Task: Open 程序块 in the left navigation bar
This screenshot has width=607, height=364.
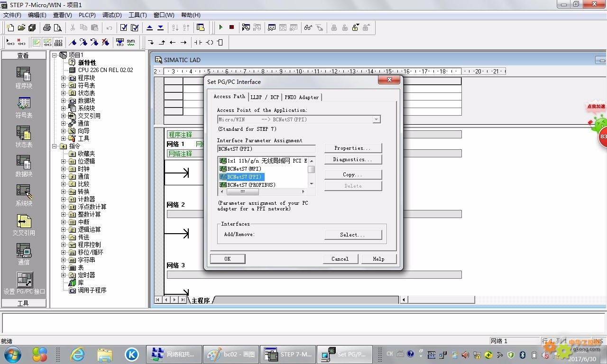Action: pyautogui.click(x=24, y=78)
